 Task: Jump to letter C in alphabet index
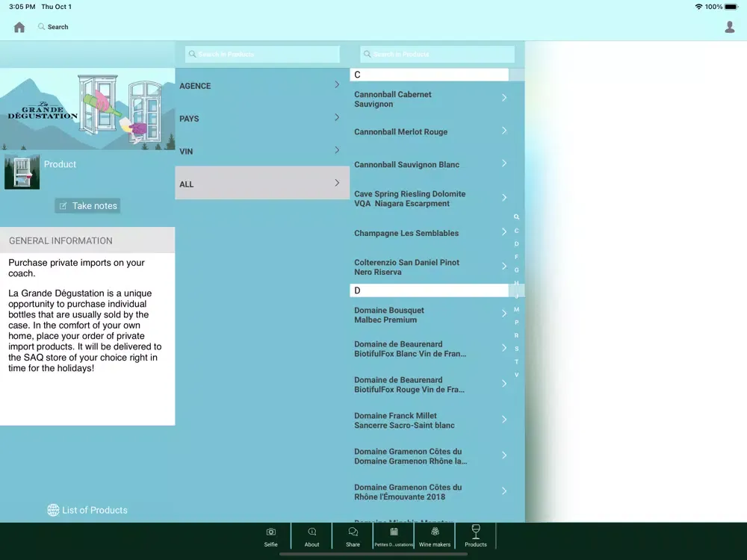point(516,231)
